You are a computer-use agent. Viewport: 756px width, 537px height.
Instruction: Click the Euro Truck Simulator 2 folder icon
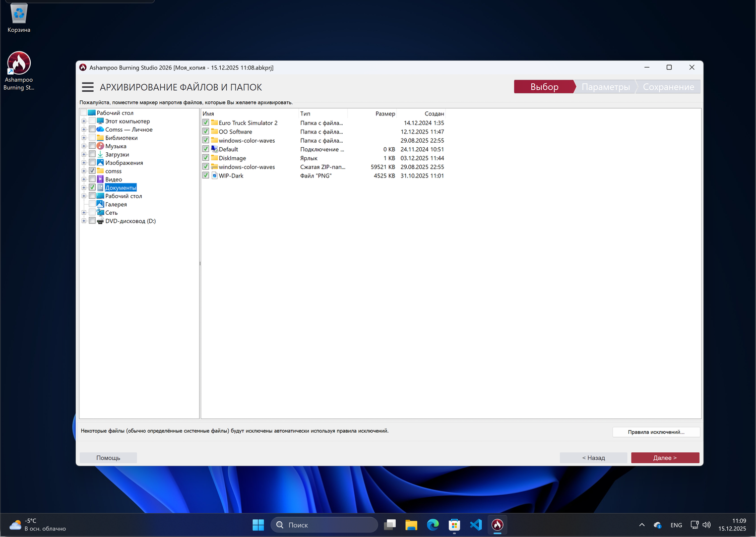[x=214, y=123]
